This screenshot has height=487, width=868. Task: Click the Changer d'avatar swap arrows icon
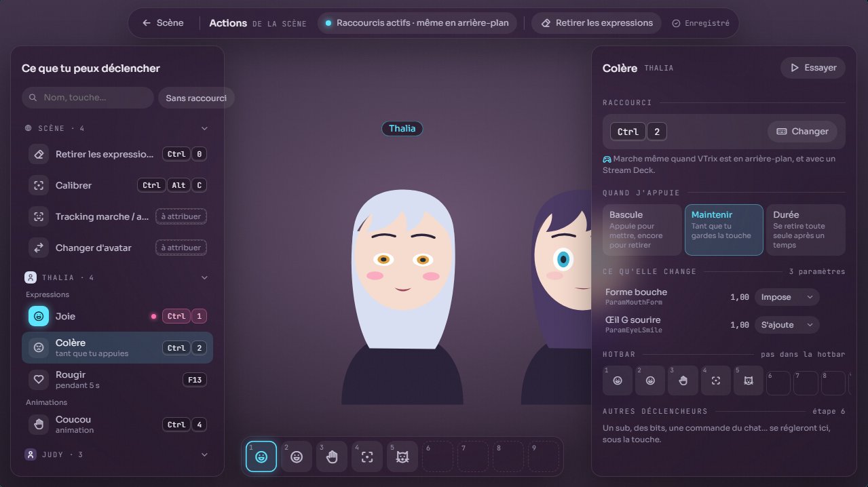tap(39, 248)
